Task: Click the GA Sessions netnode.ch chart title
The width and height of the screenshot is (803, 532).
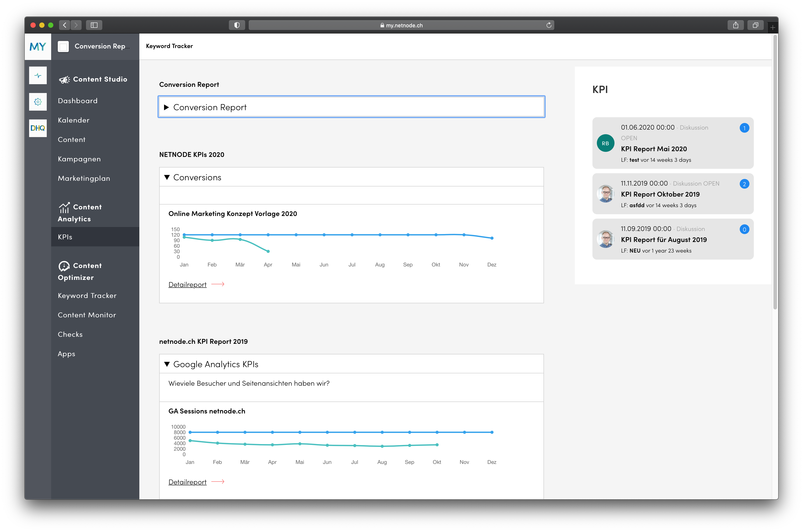Action: click(x=207, y=411)
